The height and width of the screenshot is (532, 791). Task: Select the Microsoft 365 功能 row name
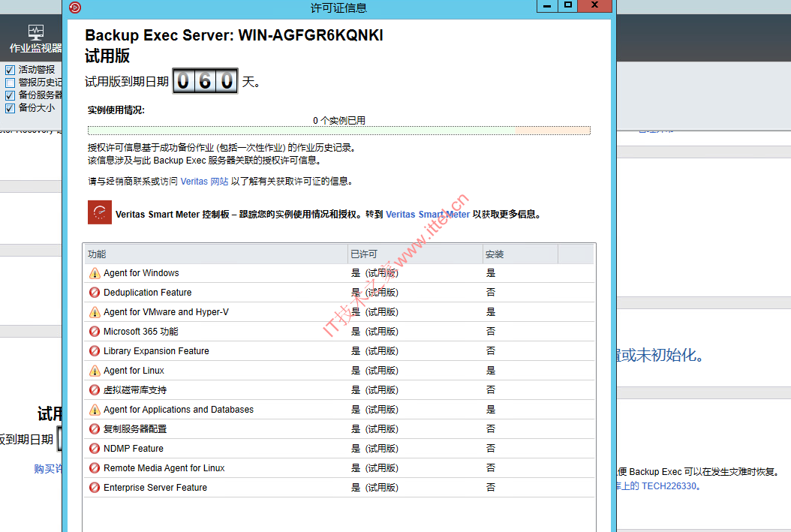pos(141,332)
